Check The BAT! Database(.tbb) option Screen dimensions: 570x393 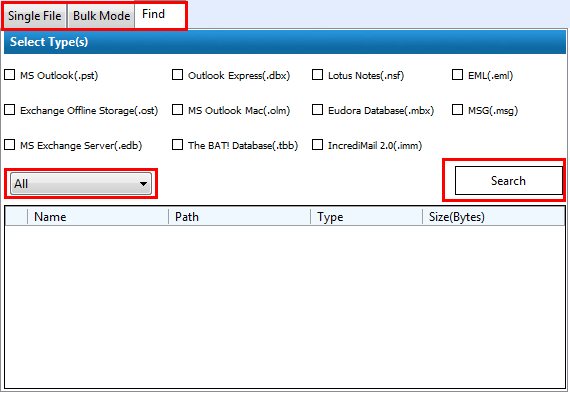(x=177, y=145)
